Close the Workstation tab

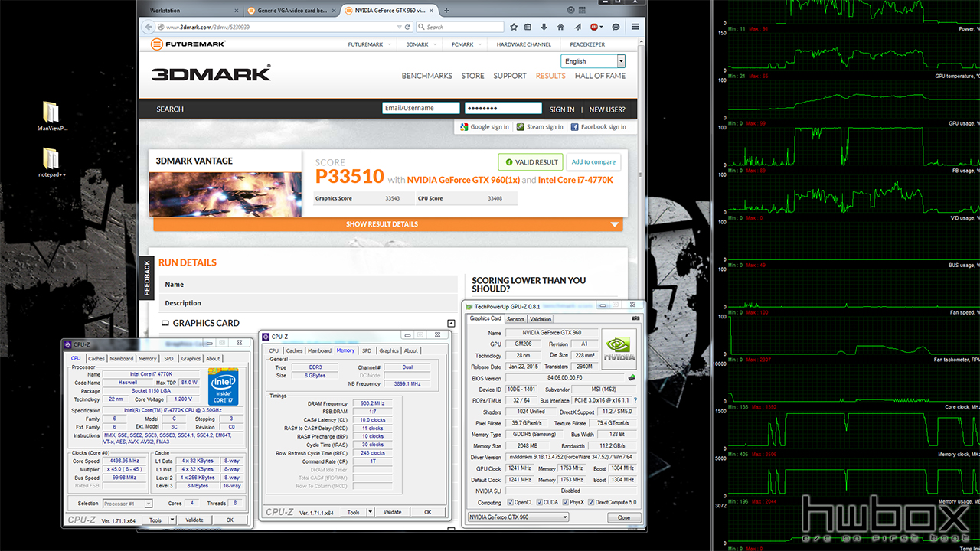pyautogui.click(x=236, y=11)
